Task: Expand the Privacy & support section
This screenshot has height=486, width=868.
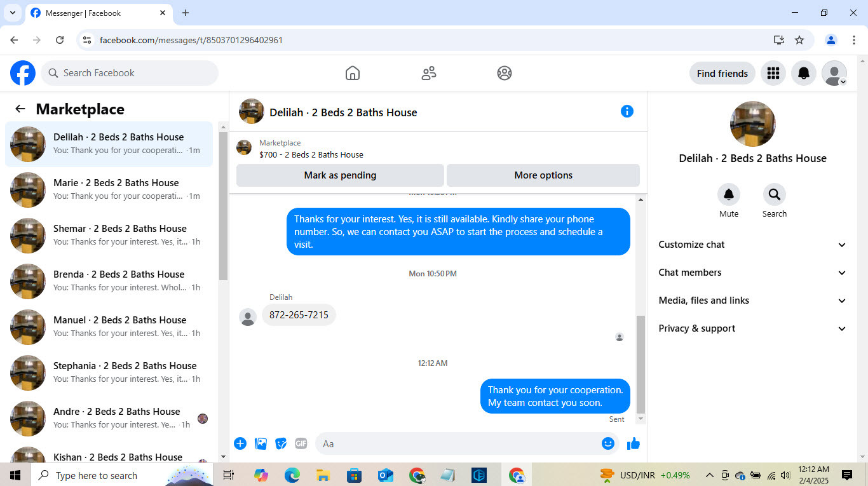Action: [x=753, y=328]
